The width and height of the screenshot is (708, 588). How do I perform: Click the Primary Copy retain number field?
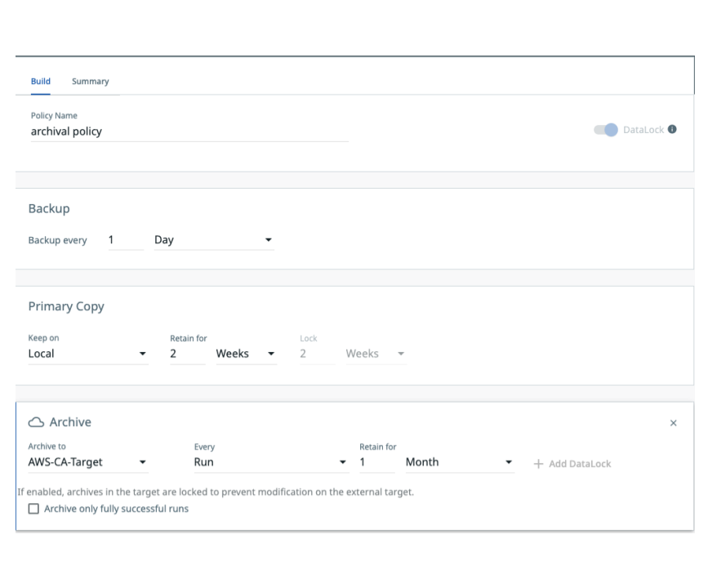point(185,354)
